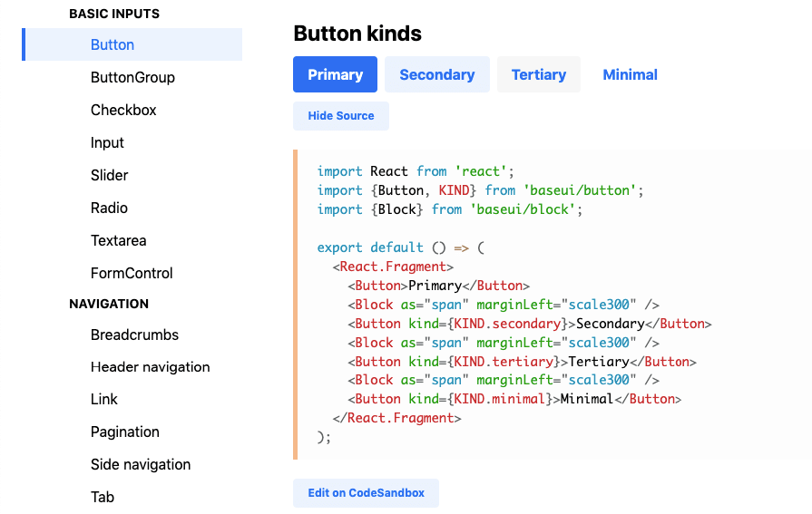Open the Slider documentation link
Screen dimensions: 812x514
pyautogui.click(x=109, y=175)
